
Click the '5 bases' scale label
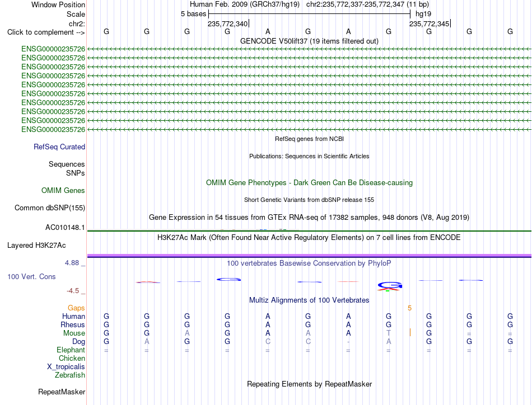click(x=193, y=14)
